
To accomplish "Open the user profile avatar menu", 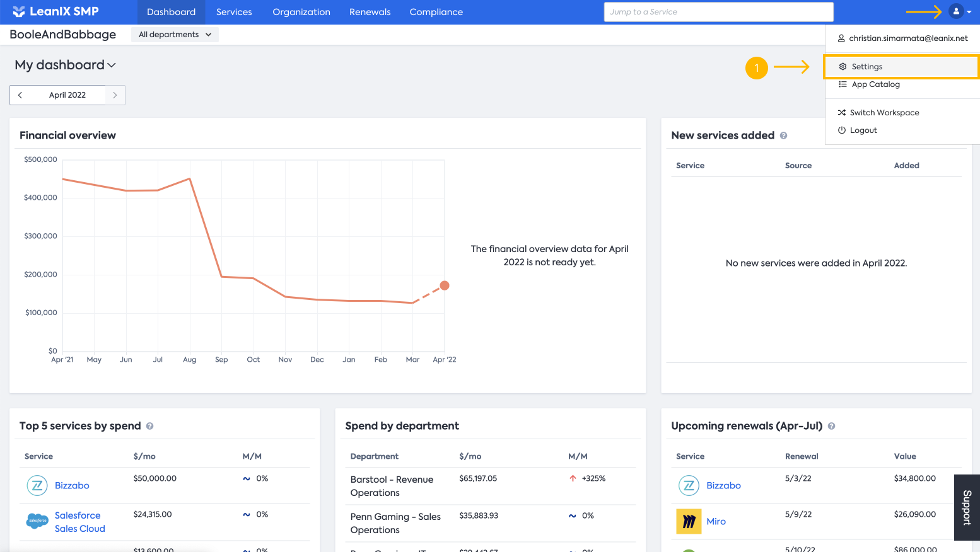I will pos(957,11).
